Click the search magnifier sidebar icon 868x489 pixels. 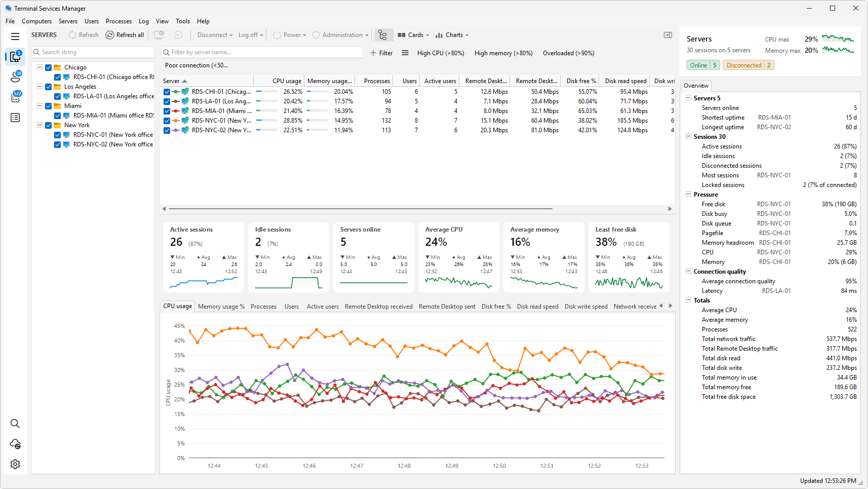[15, 424]
